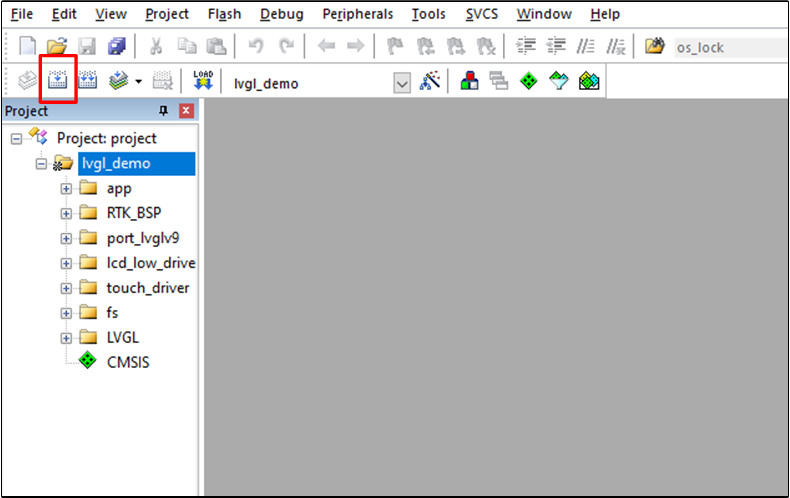Select the touch_driver tree item

pyautogui.click(x=148, y=288)
